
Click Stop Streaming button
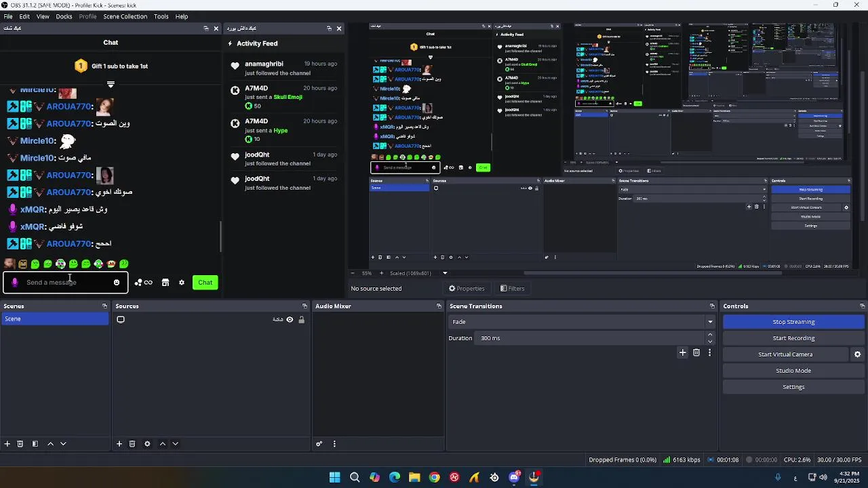click(793, 322)
